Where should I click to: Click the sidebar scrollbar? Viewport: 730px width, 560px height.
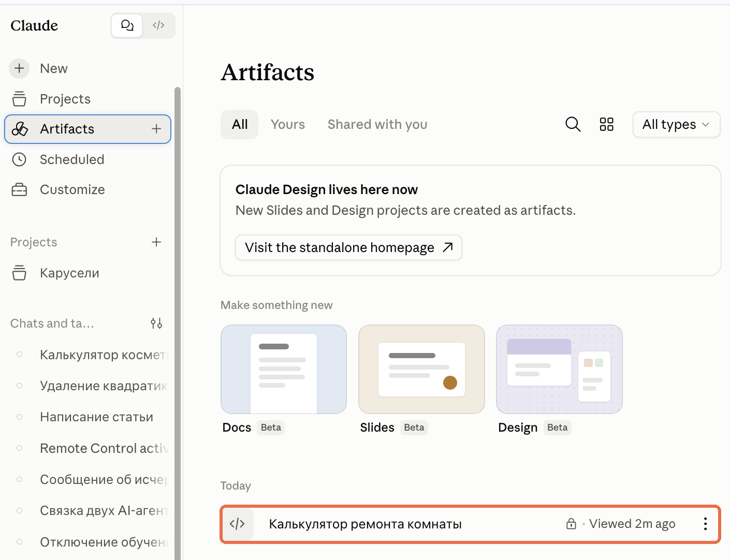click(x=178, y=323)
